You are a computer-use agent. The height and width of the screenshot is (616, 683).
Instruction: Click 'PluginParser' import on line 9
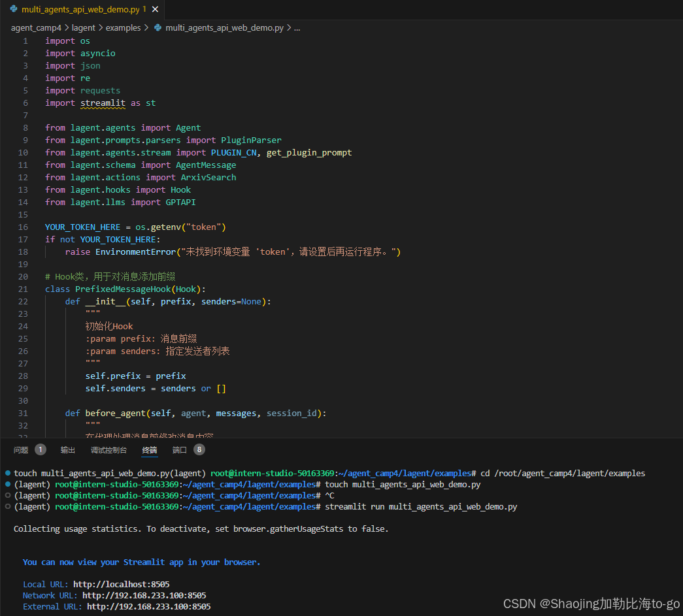[x=252, y=140]
